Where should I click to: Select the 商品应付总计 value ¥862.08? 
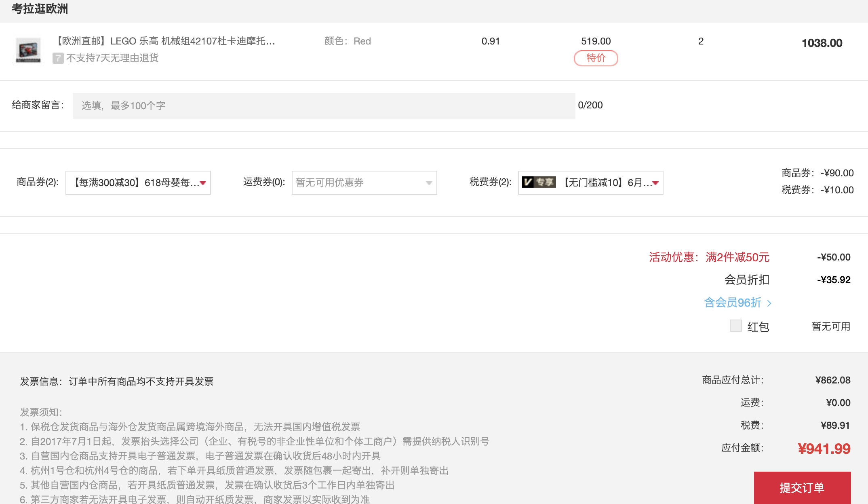pos(833,380)
